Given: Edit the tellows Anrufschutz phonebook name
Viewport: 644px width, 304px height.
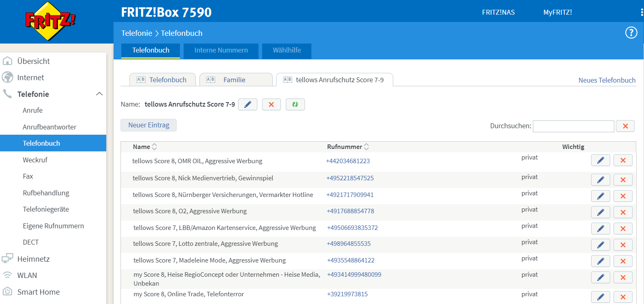Looking at the screenshot, I should (248, 105).
